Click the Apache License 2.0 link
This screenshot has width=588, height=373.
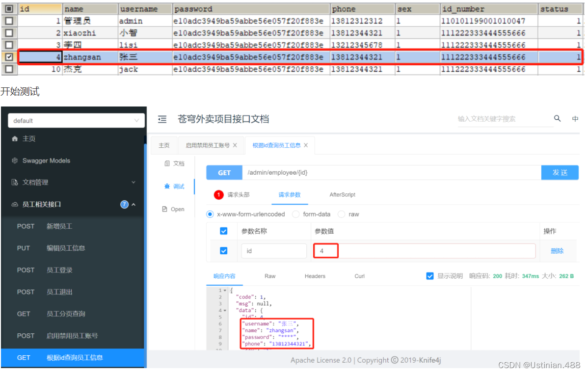point(321,360)
